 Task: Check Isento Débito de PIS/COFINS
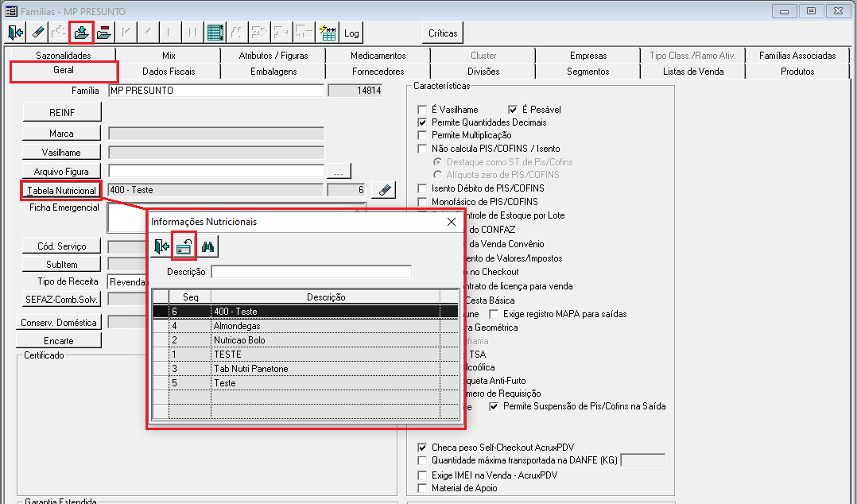(x=422, y=188)
